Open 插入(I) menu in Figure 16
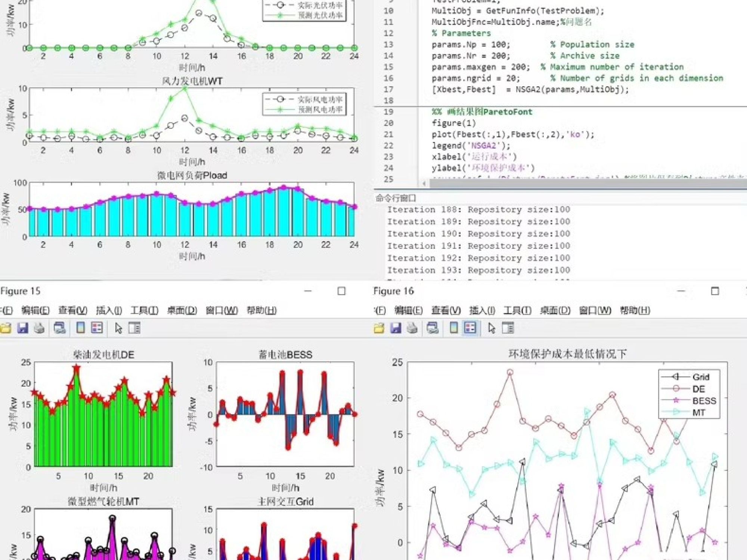Viewport: 747px width, 560px height. (x=482, y=310)
